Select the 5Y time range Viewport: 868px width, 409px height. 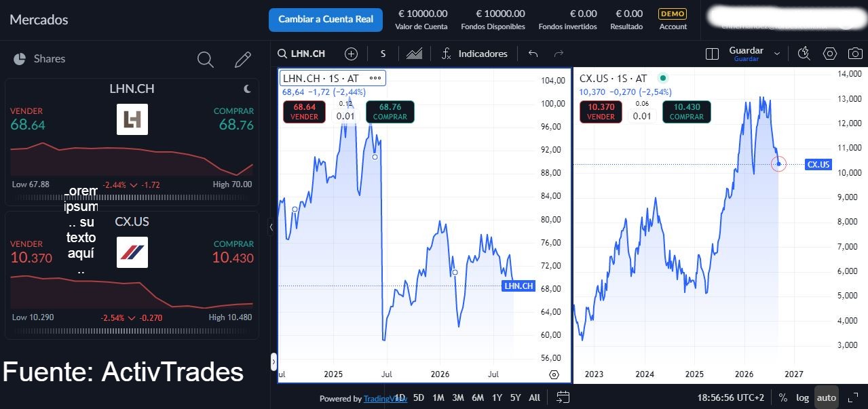pos(516,397)
